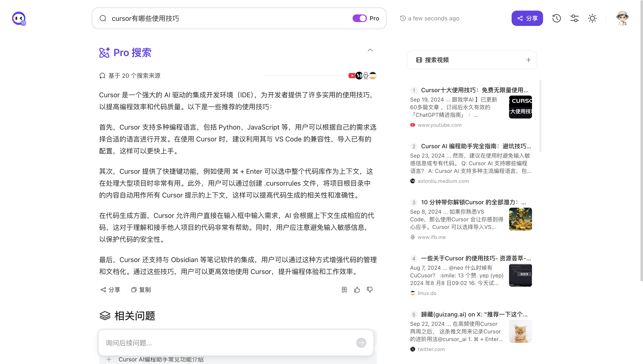This screenshot has width=643, height=364.
Task: Click the golden robot result thumbnail
Action: (x=520, y=219)
